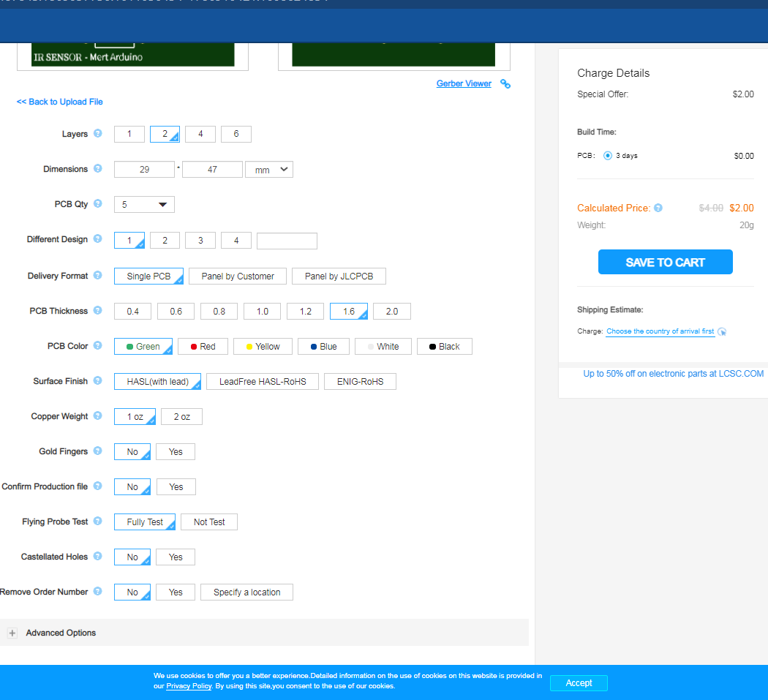The width and height of the screenshot is (768, 700).
Task: Choose the ENIG-RoHS surface finish option
Action: pos(360,382)
